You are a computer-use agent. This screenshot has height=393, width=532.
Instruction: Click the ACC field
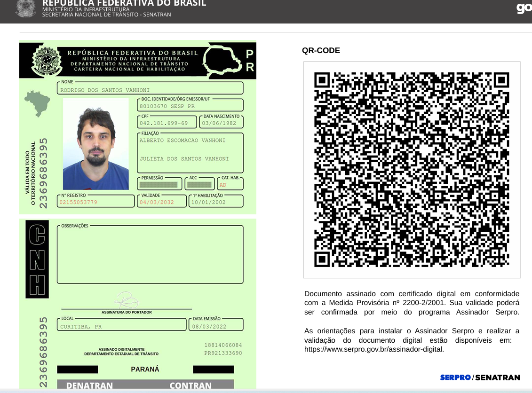(x=199, y=183)
